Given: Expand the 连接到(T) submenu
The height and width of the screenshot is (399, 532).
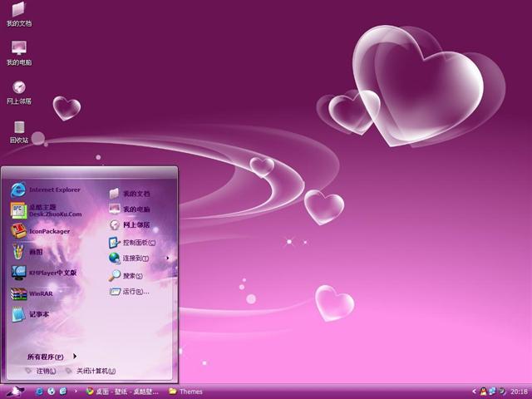Looking at the screenshot, I should [137, 259].
